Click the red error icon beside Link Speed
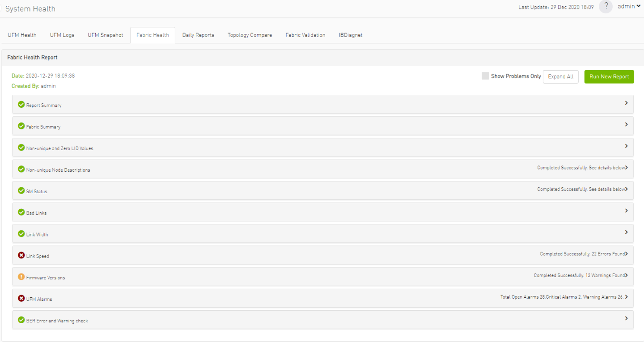 click(21, 255)
